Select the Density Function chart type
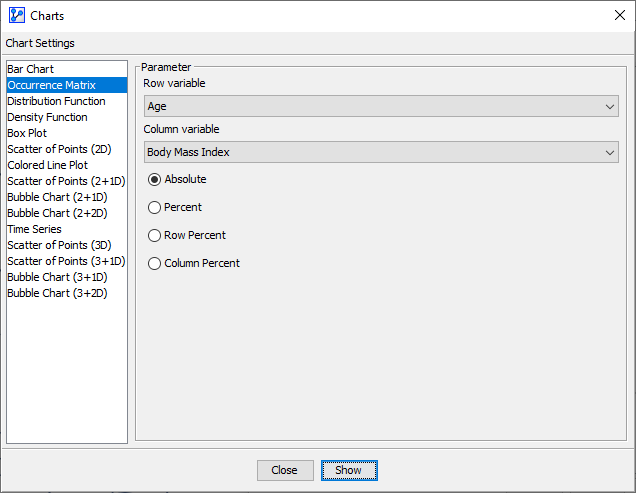Screen dimensions: 636x493 pos(47,117)
